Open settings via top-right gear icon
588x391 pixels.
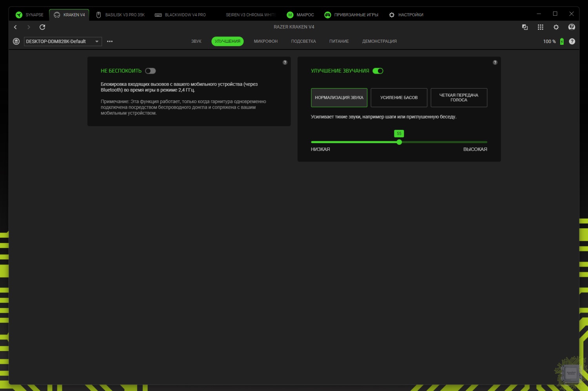point(556,27)
